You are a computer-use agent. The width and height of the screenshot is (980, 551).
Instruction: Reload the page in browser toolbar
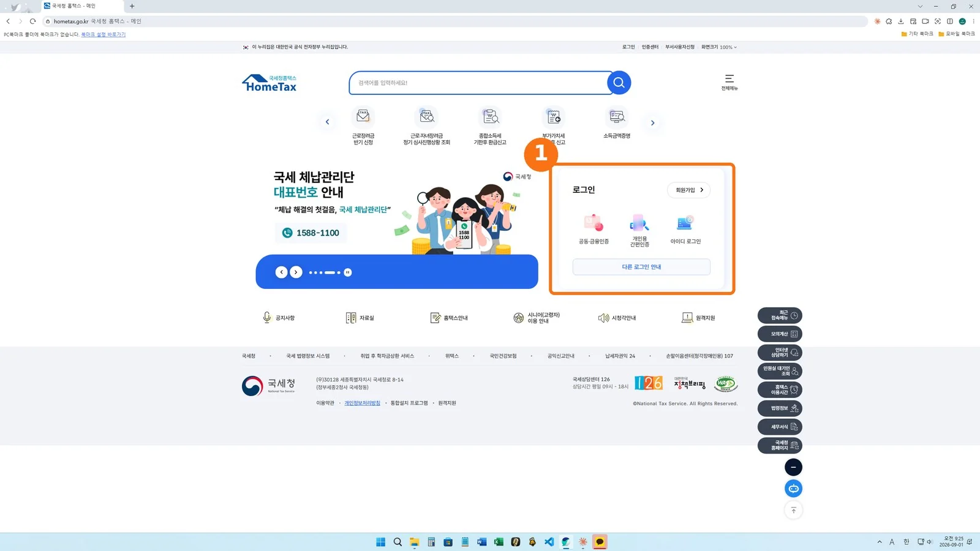(x=32, y=21)
